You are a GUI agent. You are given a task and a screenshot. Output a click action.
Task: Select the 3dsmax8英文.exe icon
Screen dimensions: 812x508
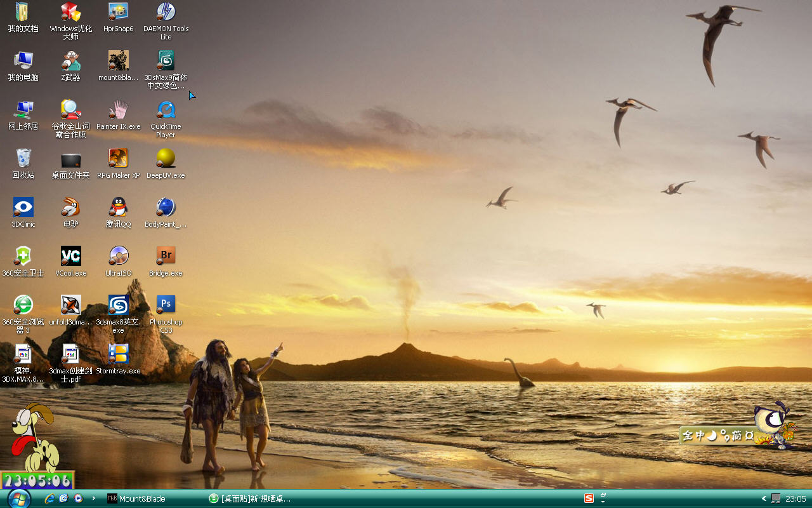coord(118,314)
